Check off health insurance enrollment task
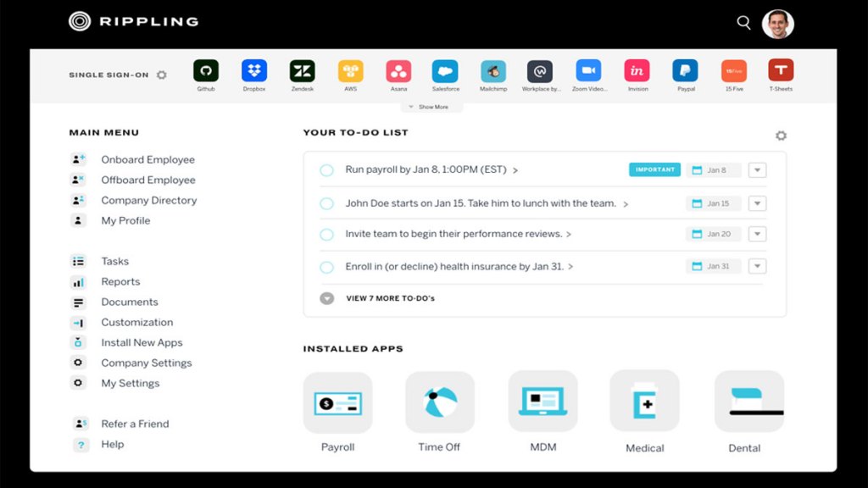The image size is (868, 488). point(326,267)
